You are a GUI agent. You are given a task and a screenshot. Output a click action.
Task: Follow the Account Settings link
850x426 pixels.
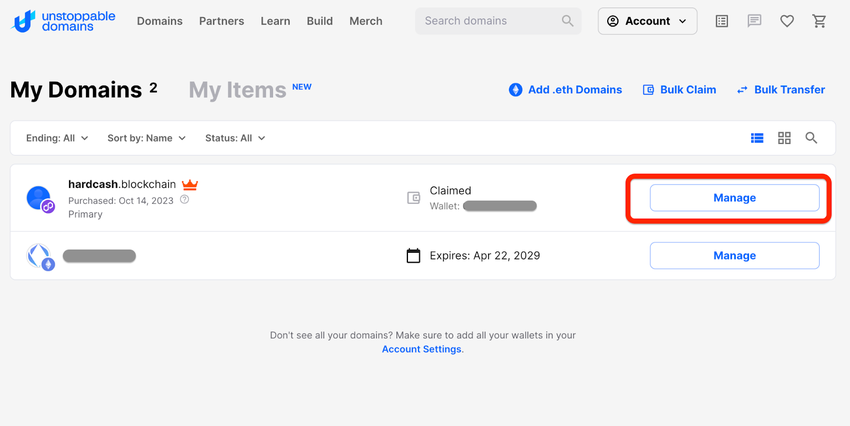421,349
